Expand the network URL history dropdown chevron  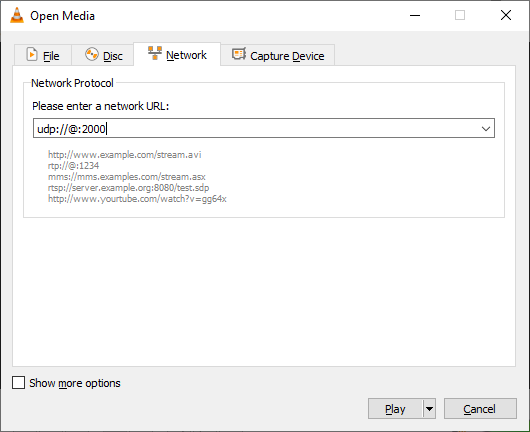[486, 128]
